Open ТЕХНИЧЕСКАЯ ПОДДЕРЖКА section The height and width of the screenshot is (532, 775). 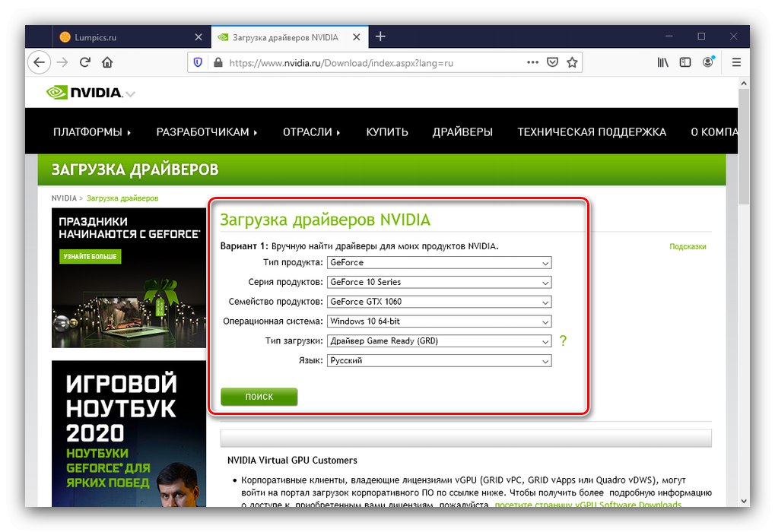pyautogui.click(x=592, y=132)
